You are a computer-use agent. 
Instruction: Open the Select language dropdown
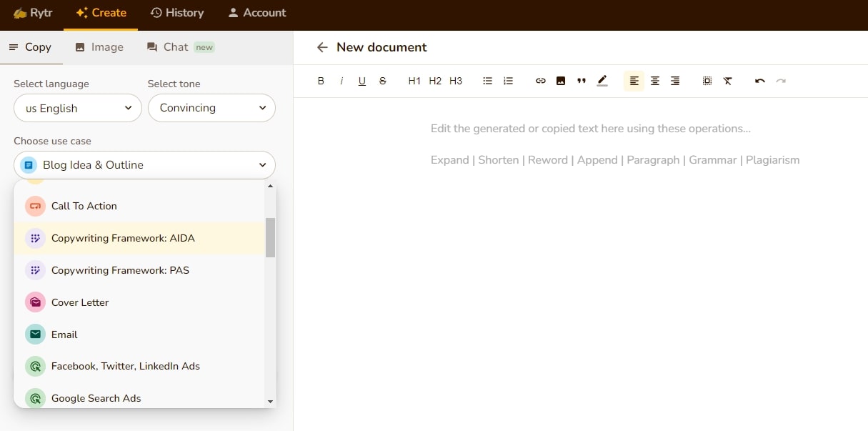pyautogui.click(x=78, y=108)
